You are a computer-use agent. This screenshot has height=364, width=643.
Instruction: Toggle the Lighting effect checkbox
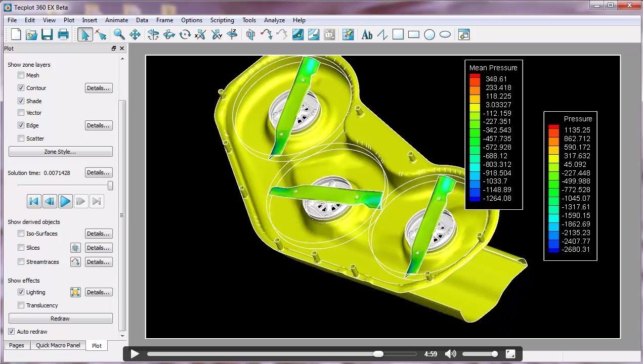[x=21, y=292]
